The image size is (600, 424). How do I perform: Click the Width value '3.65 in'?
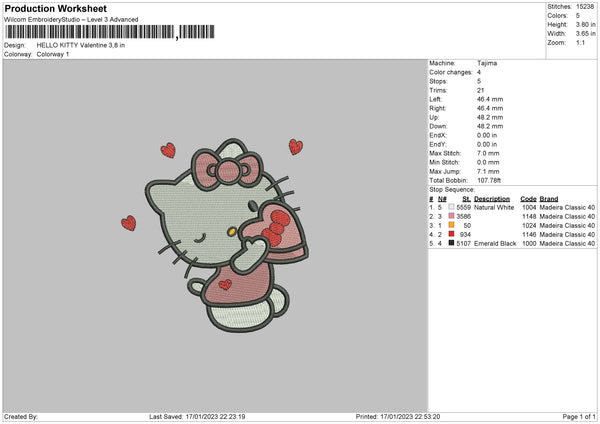586,34
